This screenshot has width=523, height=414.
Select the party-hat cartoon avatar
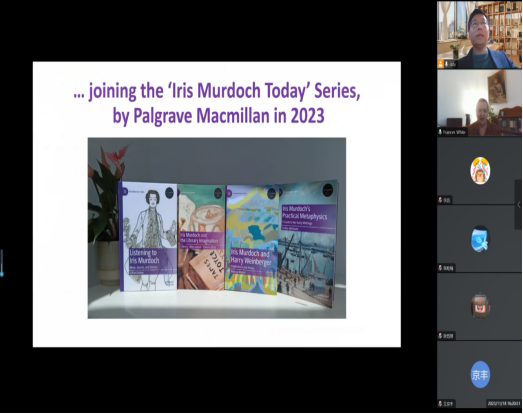point(480,170)
